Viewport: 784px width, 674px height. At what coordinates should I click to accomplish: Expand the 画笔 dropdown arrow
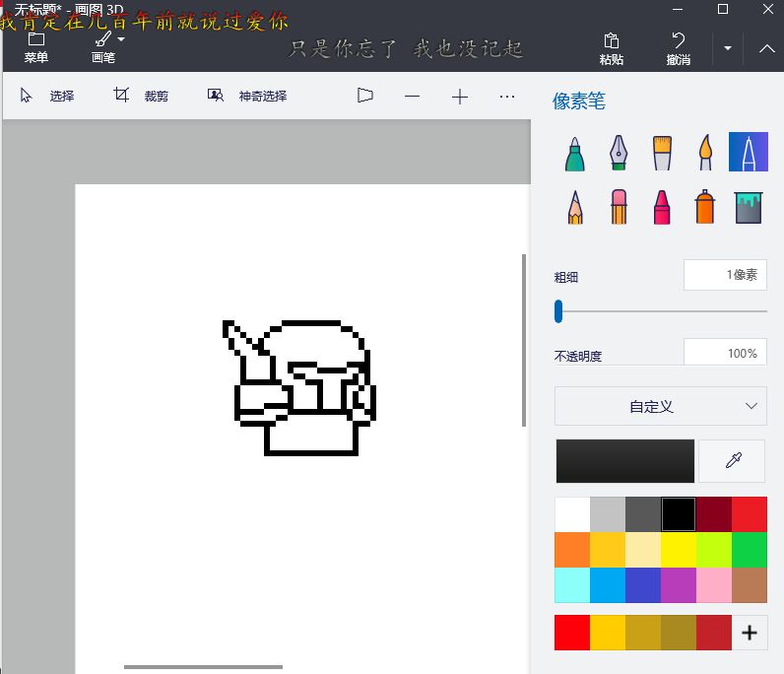(121, 39)
